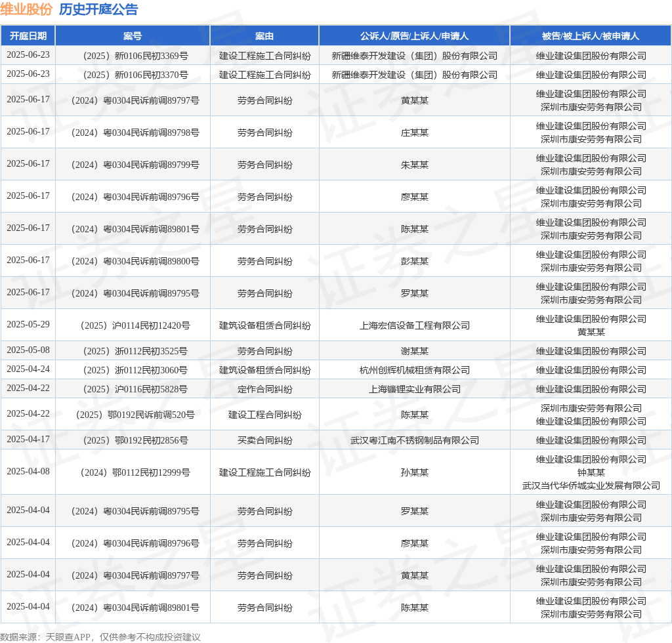Click case 89797号 dated 2025-06-17
The height and width of the screenshot is (643, 672).
coord(135,100)
